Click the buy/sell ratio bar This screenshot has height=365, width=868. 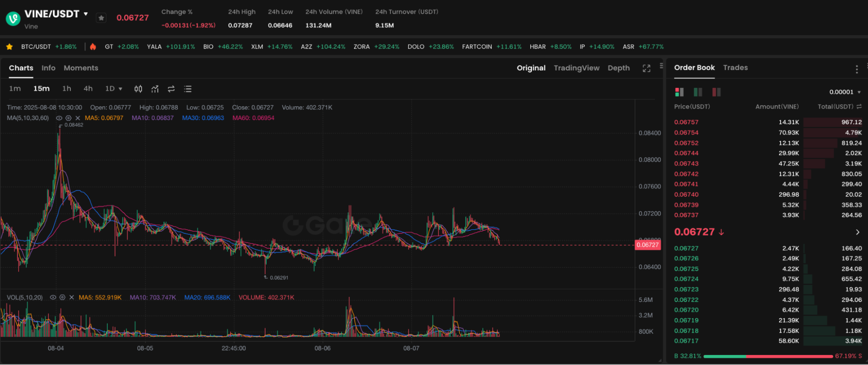(x=768, y=356)
